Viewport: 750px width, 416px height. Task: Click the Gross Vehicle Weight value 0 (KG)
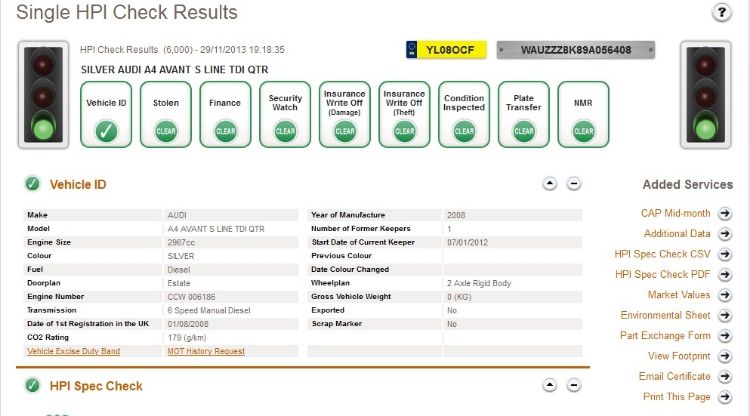[459, 297]
